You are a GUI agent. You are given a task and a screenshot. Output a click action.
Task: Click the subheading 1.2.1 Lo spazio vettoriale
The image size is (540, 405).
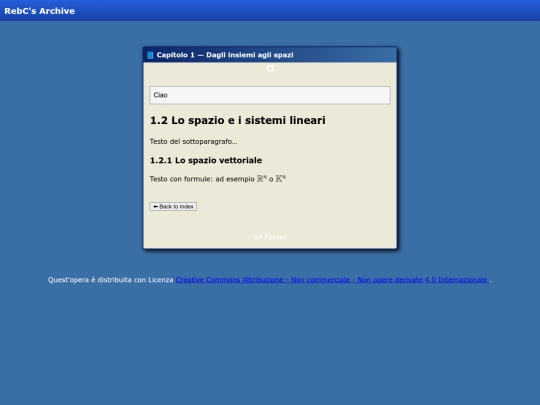coord(206,160)
